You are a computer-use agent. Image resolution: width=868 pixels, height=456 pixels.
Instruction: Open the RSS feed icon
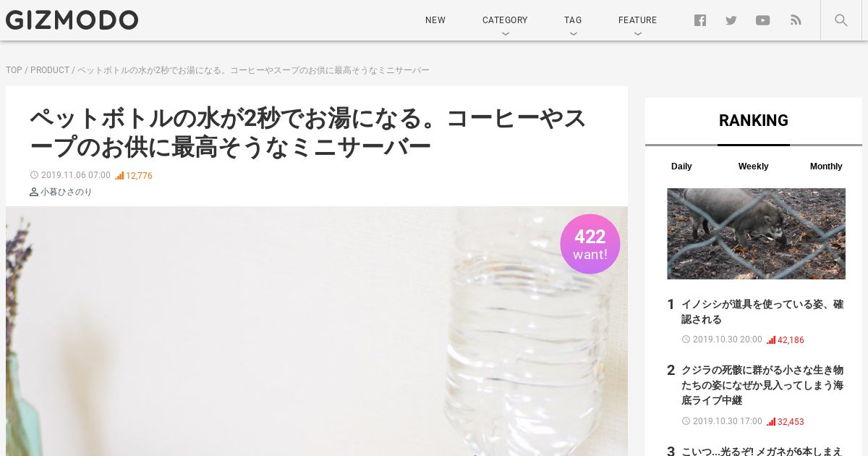pos(796,20)
